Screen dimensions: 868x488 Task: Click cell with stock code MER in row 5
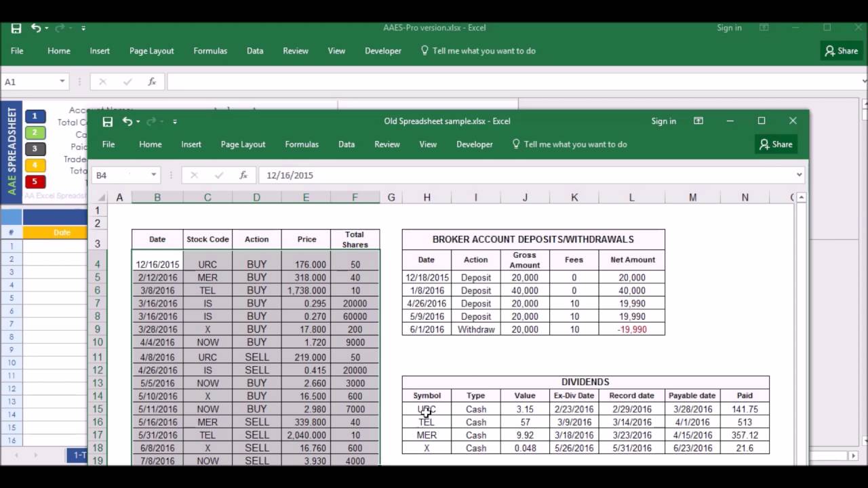click(x=208, y=277)
